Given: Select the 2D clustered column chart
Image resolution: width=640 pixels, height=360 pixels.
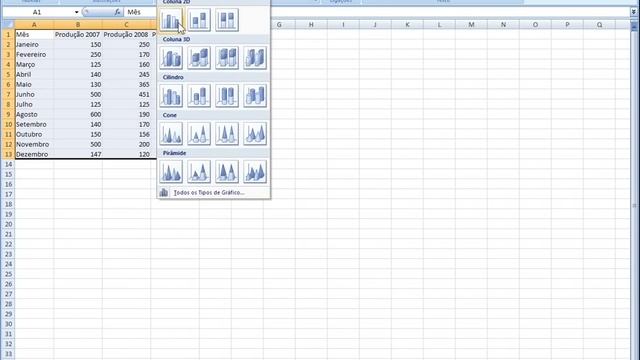Looking at the screenshot, I should (171, 20).
